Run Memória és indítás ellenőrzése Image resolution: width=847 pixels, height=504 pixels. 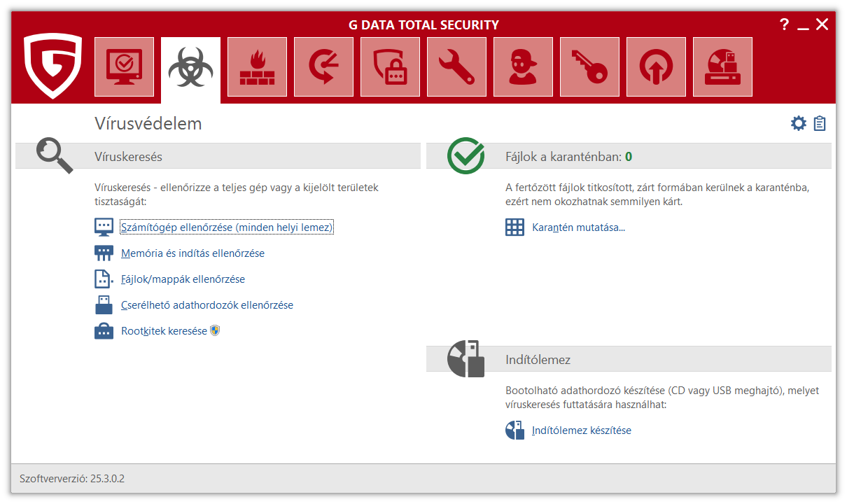click(192, 253)
